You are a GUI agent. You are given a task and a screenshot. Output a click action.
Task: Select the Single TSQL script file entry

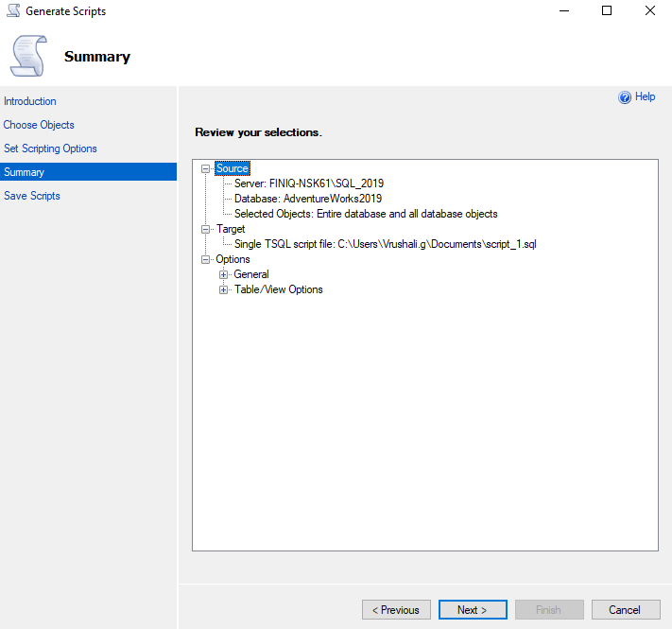point(386,244)
